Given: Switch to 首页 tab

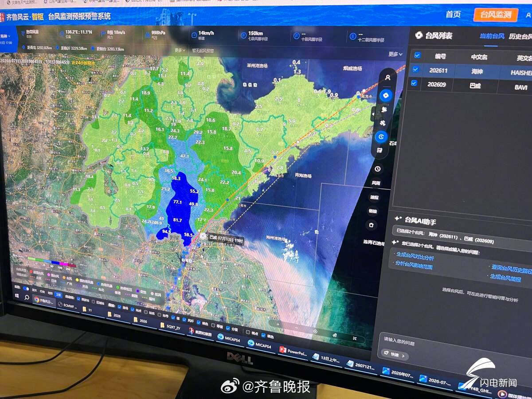Looking at the screenshot, I should pos(453,14).
